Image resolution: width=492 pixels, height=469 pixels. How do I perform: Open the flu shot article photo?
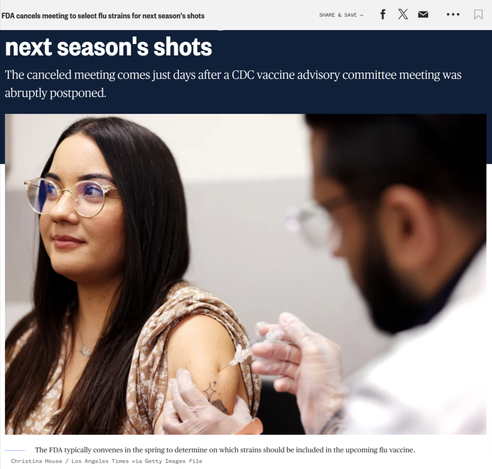click(x=246, y=274)
